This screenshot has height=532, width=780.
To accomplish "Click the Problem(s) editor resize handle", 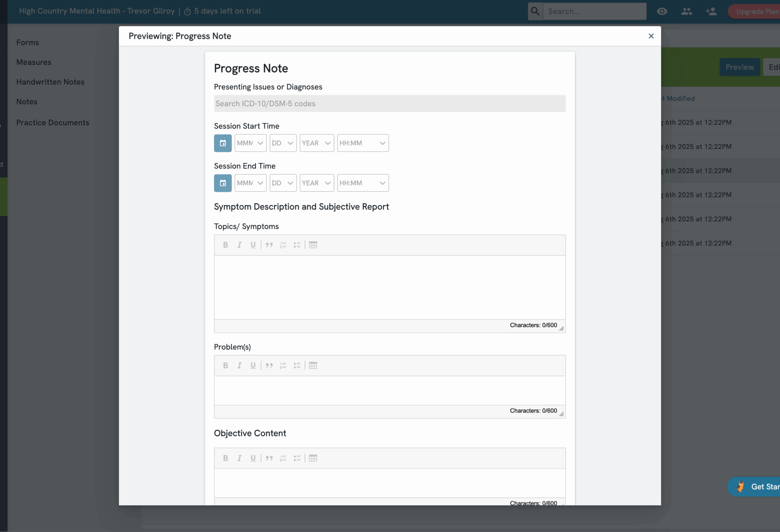I will pos(561,414).
